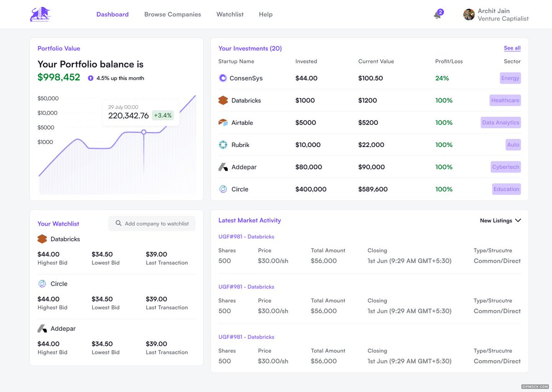Image resolution: width=552 pixels, height=392 pixels.
Task: Click the Venture Captialist role label
Action: pos(503,19)
